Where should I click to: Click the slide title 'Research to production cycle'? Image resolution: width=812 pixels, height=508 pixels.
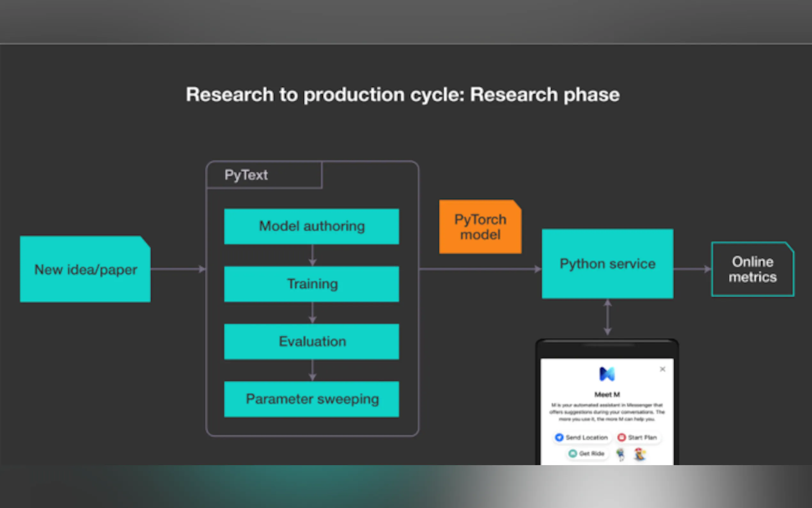[403, 94]
